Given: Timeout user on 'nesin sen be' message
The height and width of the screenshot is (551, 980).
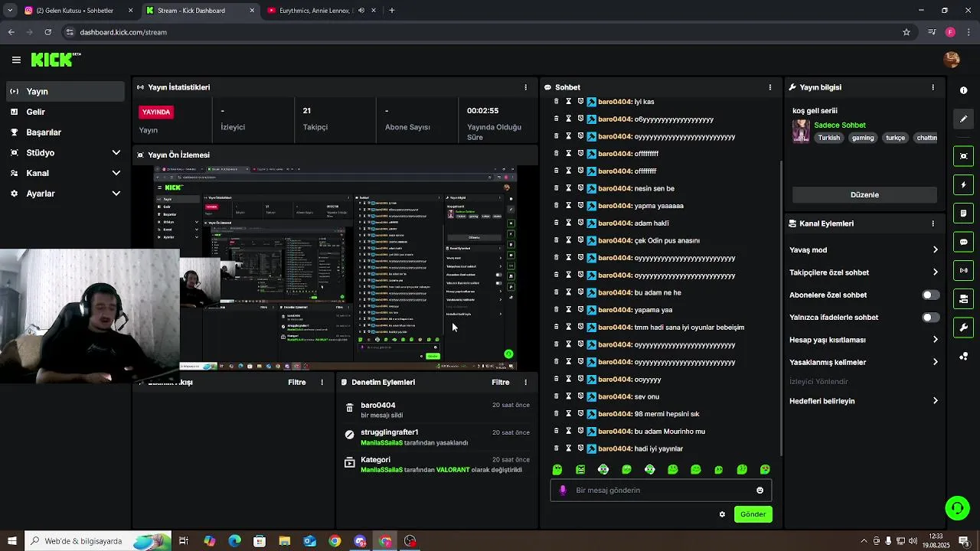Looking at the screenshot, I should coord(569,188).
